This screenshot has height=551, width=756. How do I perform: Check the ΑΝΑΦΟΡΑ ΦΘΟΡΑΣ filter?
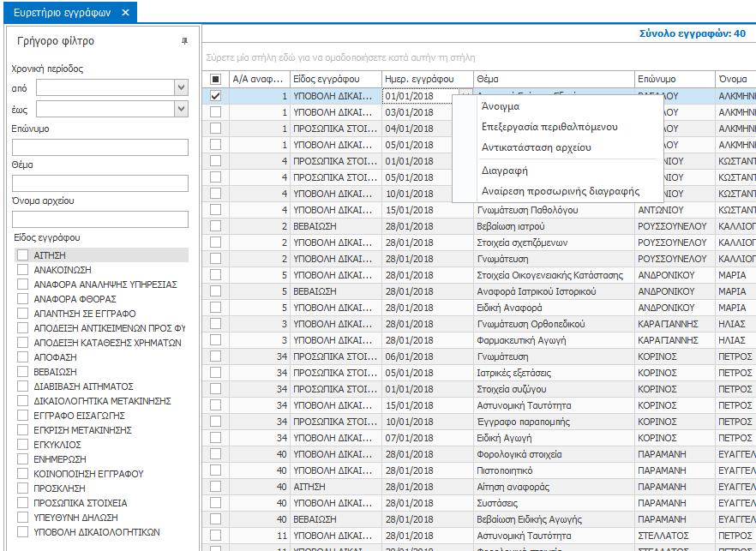coord(22,299)
